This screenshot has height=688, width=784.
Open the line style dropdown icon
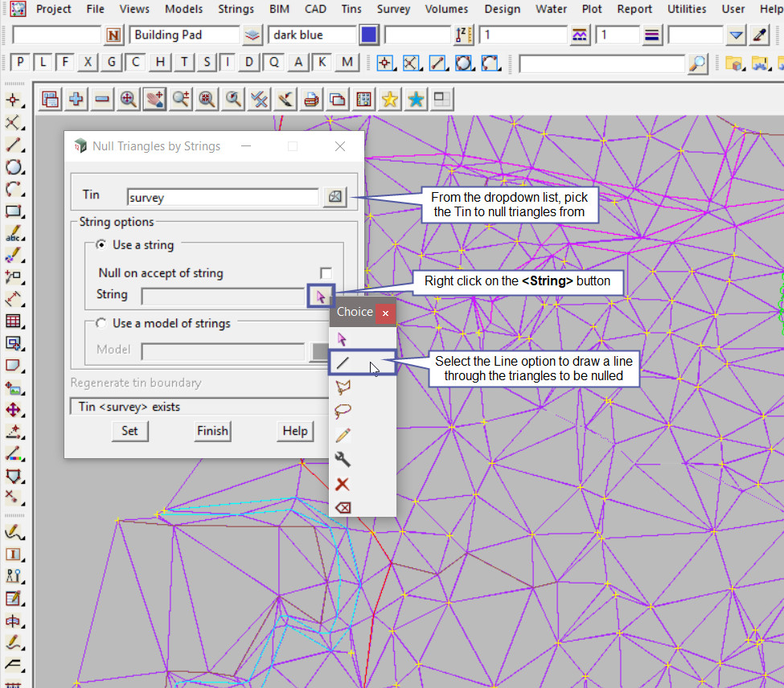[651, 35]
